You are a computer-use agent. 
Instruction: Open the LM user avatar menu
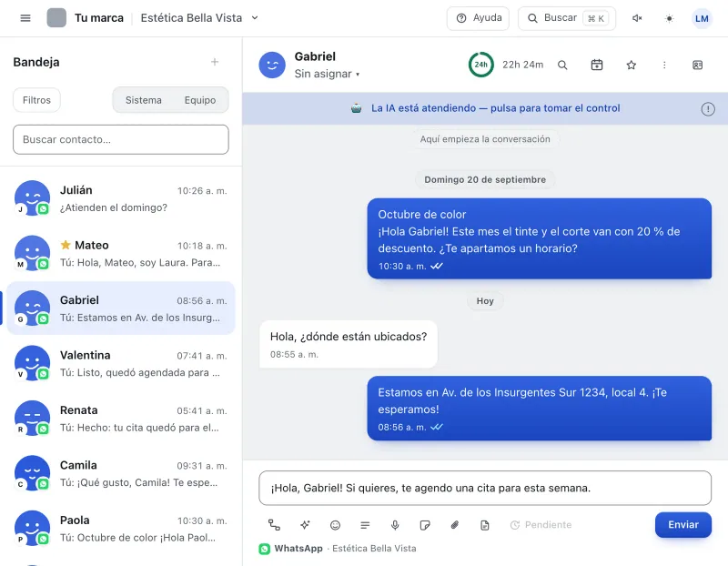[702, 18]
